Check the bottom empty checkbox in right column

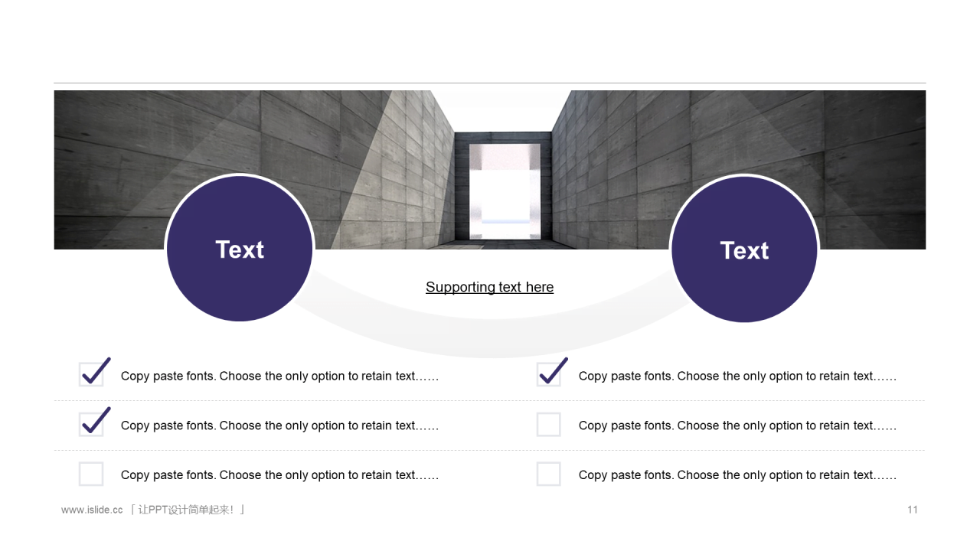[x=549, y=474]
